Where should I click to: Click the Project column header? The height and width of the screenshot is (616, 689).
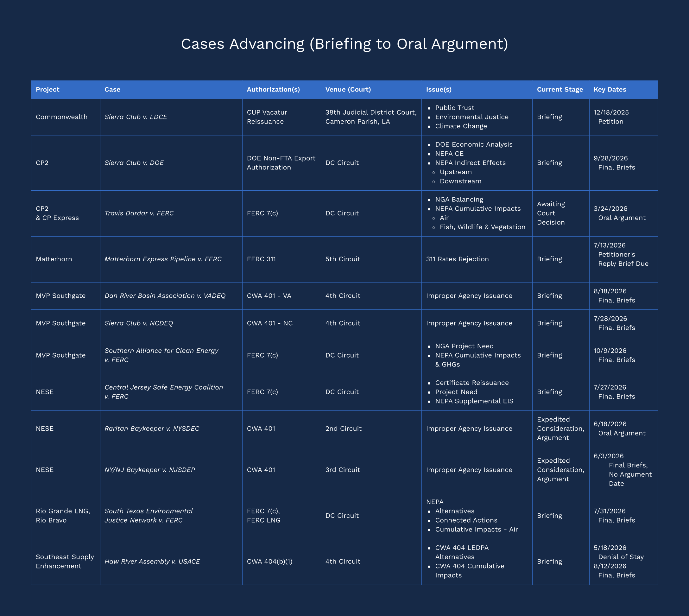(x=48, y=89)
